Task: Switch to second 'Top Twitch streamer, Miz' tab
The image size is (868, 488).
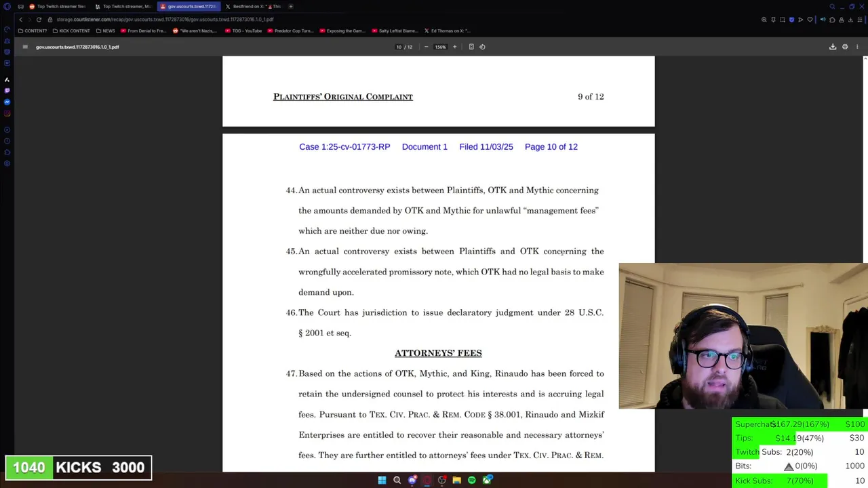Action: point(123,6)
